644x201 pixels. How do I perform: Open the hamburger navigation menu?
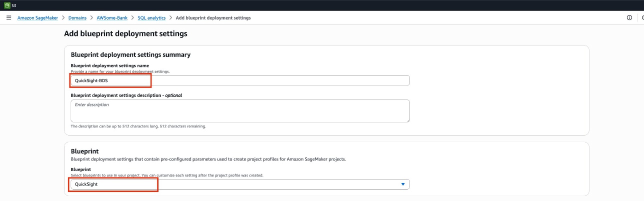click(x=8, y=17)
